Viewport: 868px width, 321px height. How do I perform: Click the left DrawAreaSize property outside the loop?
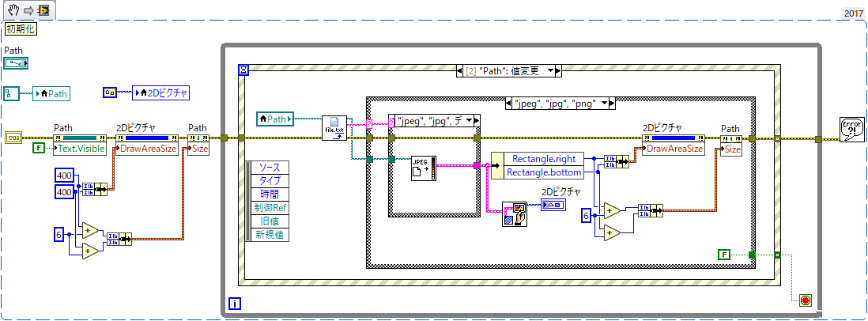click(x=148, y=149)
